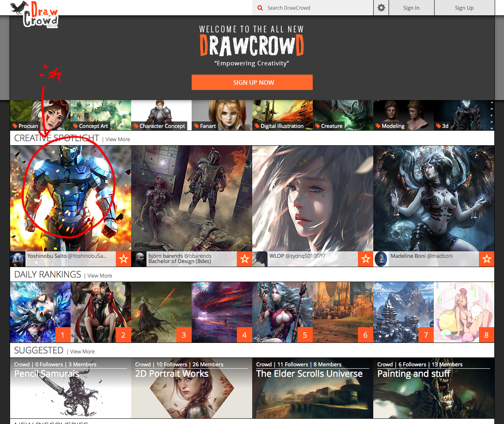Open Yoshinobu Saito's avatar

click(18, 259)
